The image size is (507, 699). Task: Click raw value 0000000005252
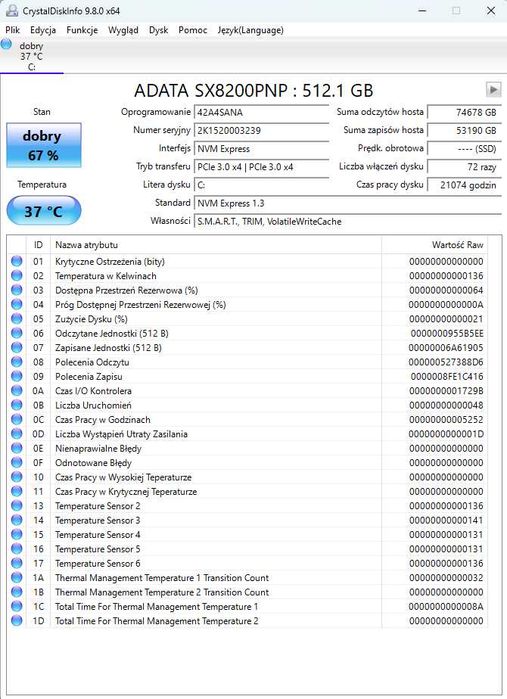click(446, 419)
